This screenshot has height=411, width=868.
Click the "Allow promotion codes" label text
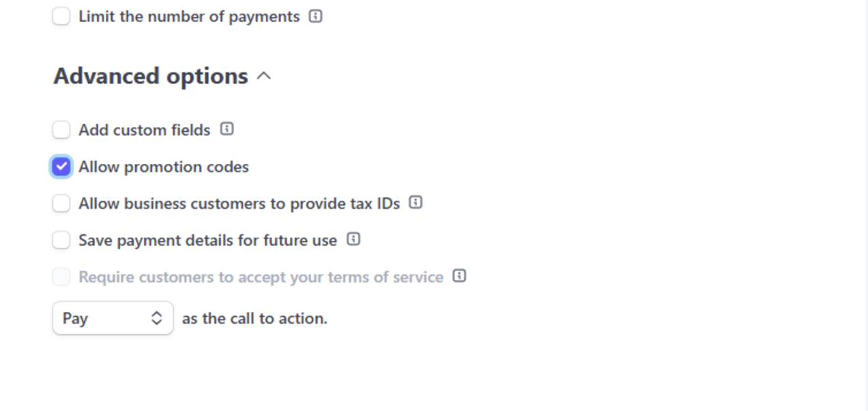(164, 167)
